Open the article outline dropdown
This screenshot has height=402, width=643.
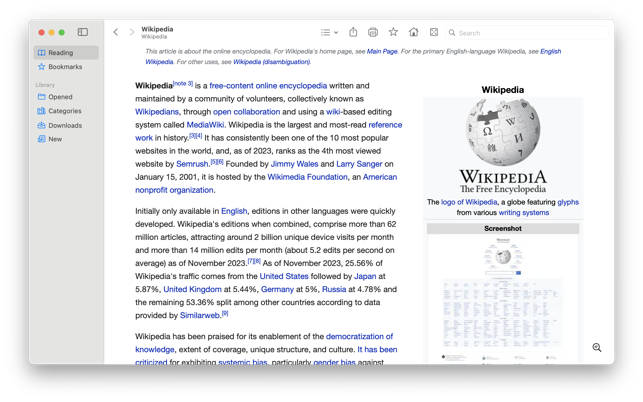tap(329, 32)
